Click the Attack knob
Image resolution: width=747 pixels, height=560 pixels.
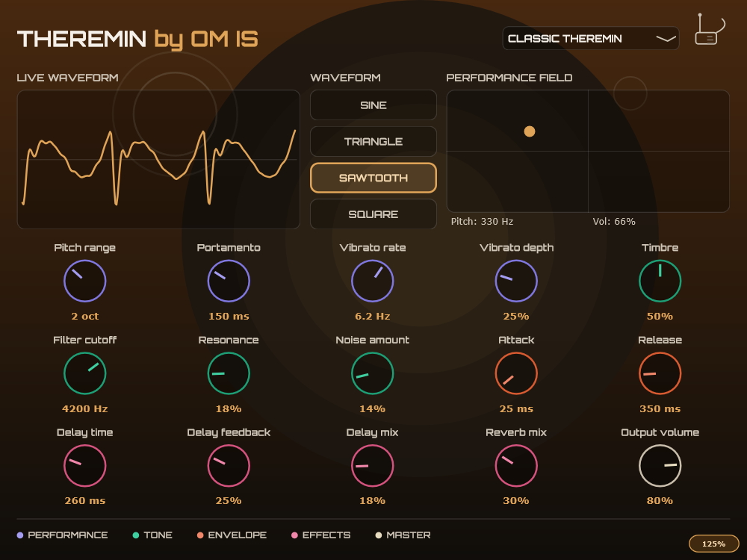(516, 373)
